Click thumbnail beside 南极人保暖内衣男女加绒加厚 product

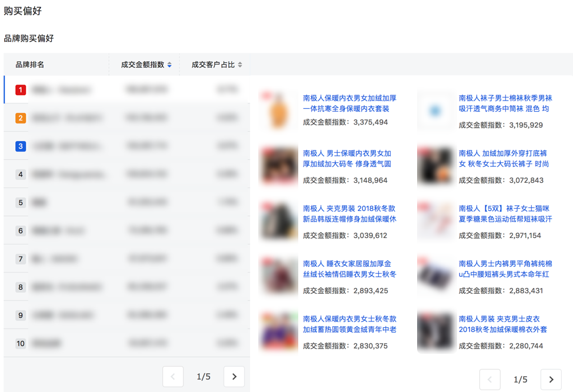(x=278, y=110)
